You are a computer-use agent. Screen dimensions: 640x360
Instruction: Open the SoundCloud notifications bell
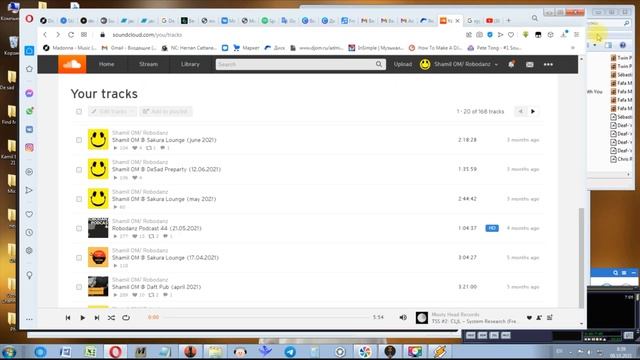click(x=511, y=64)
